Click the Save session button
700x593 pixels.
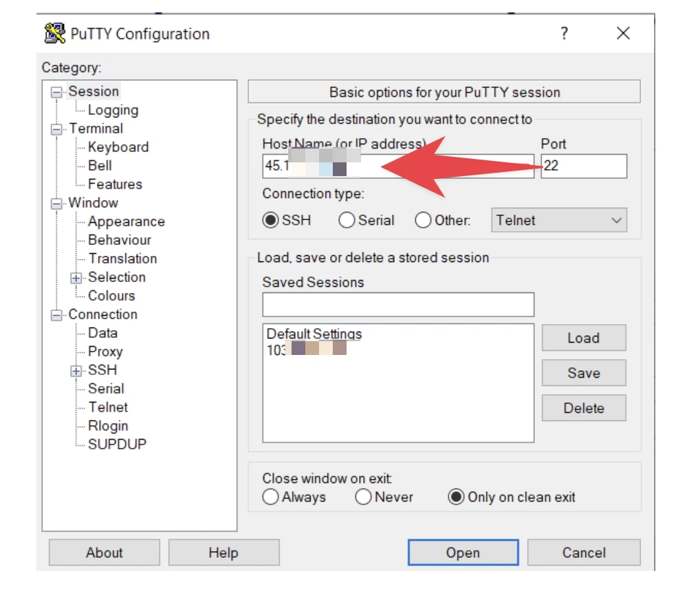584,373
